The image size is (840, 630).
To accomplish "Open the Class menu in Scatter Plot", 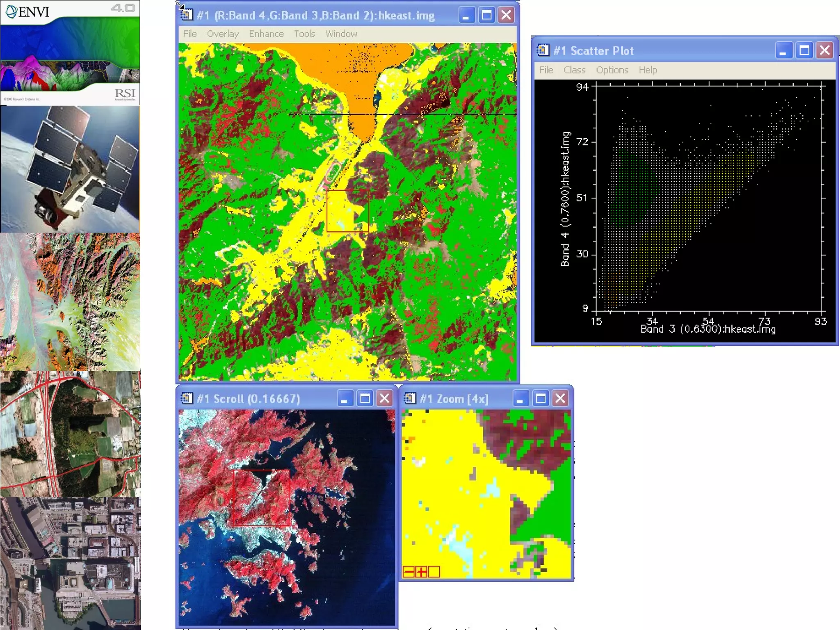I will click(574, 70).
